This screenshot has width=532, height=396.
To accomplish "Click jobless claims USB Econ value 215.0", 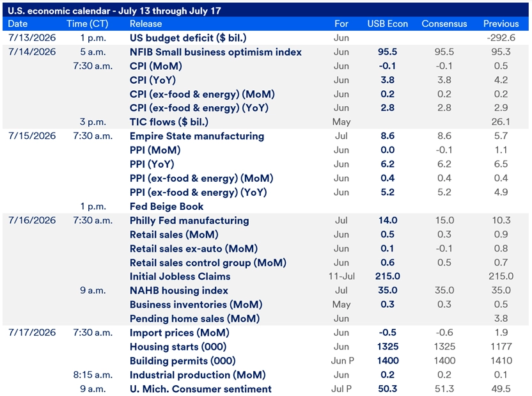I will (x=387, y=276).
